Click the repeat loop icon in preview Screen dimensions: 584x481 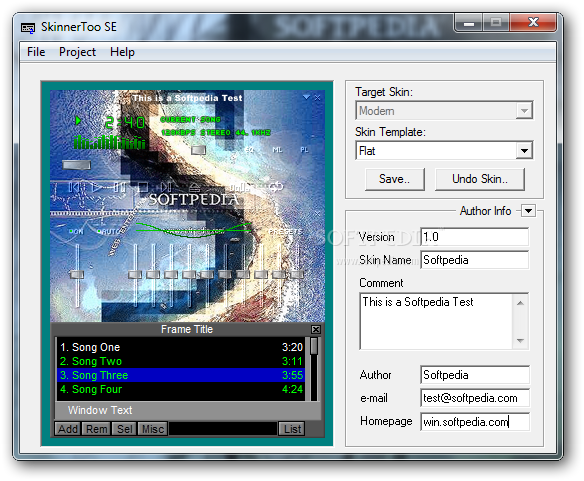click(x=276, y=186)
